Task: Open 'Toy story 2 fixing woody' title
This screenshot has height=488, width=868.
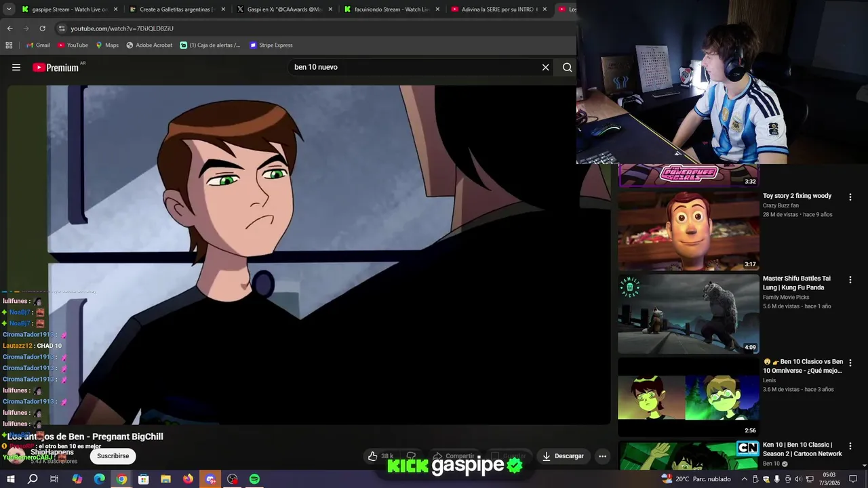Action: click(797, 196)
